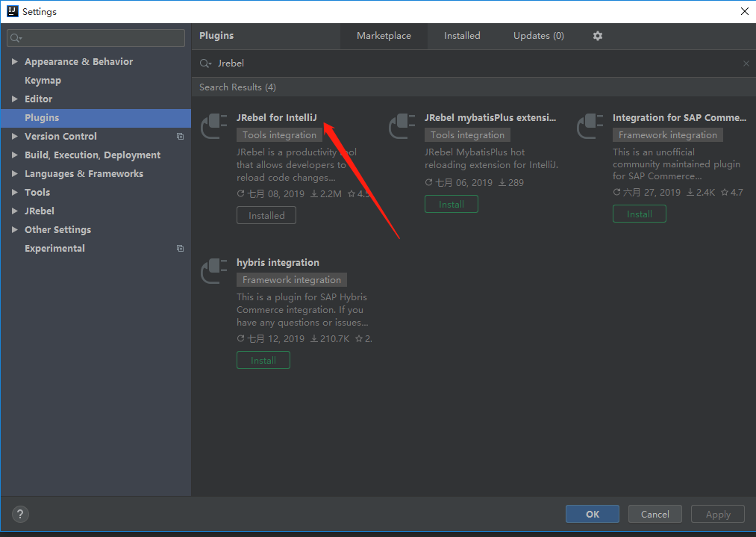Click the JRebel for IntelliJ plugin icon
Viewport: 756px width, 537px height.
[213, 126]
